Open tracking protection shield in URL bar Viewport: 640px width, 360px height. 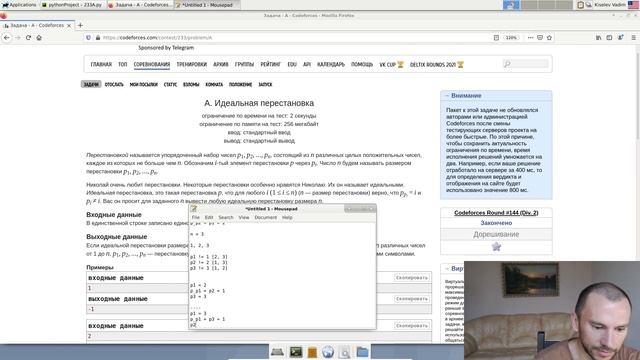[88, 38]
